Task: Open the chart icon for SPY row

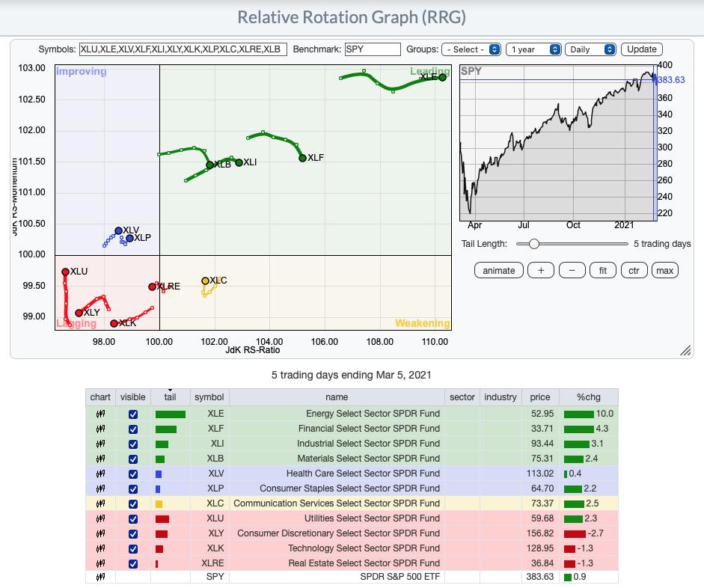Action: pyautogui.click(x=100, y=577)
